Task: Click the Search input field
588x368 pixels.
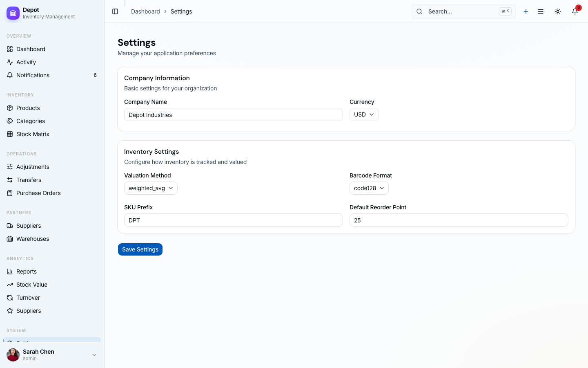Action: pyautogui.click(x=457, y=11)
